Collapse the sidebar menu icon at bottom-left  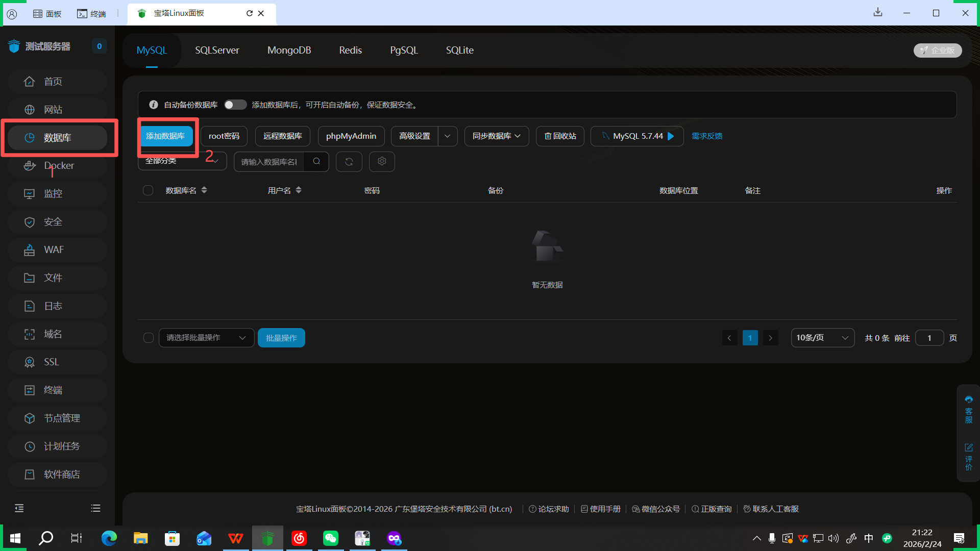pos(19,508)
